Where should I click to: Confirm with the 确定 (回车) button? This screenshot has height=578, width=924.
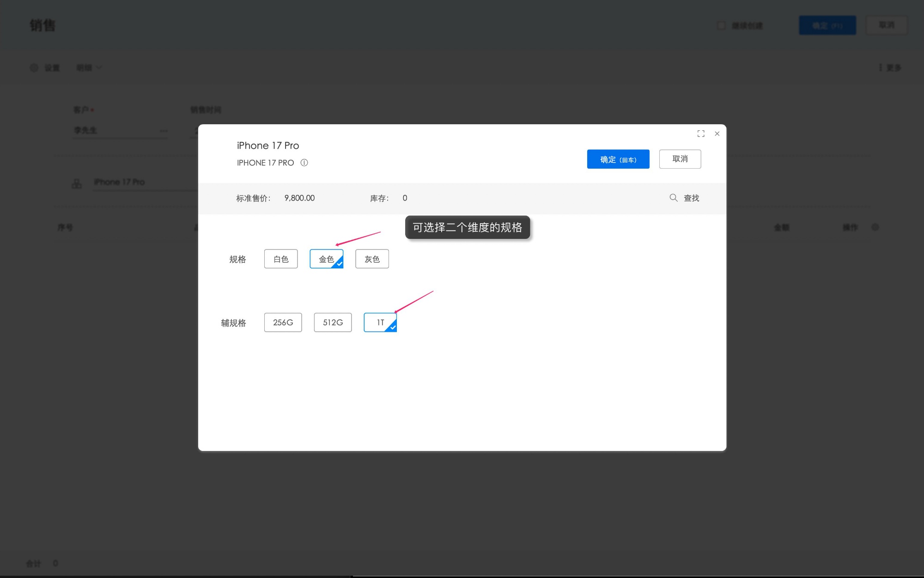tap(618, 159)
